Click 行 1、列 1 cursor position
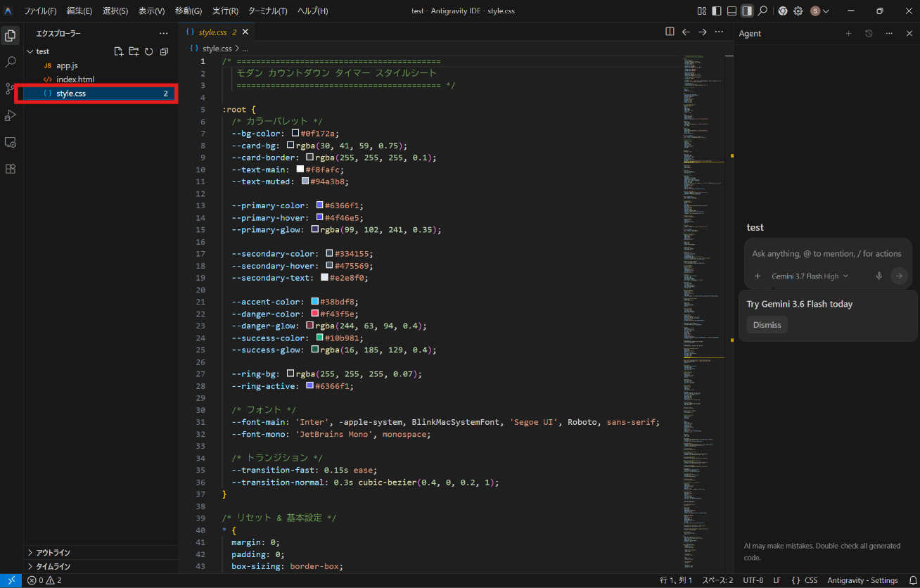Screen dimensions: 920x588 click(676, 580)
